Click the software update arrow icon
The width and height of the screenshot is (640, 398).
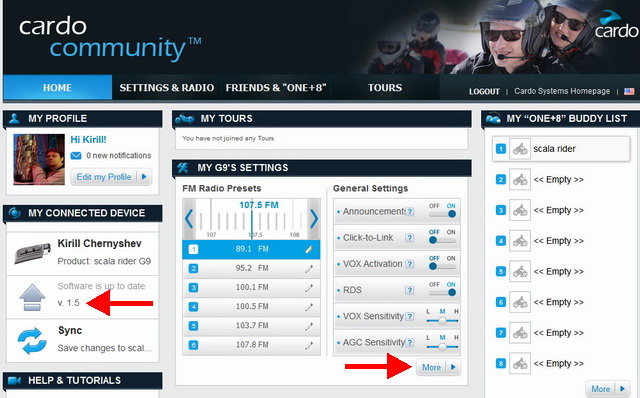click(x=32, y=298)
